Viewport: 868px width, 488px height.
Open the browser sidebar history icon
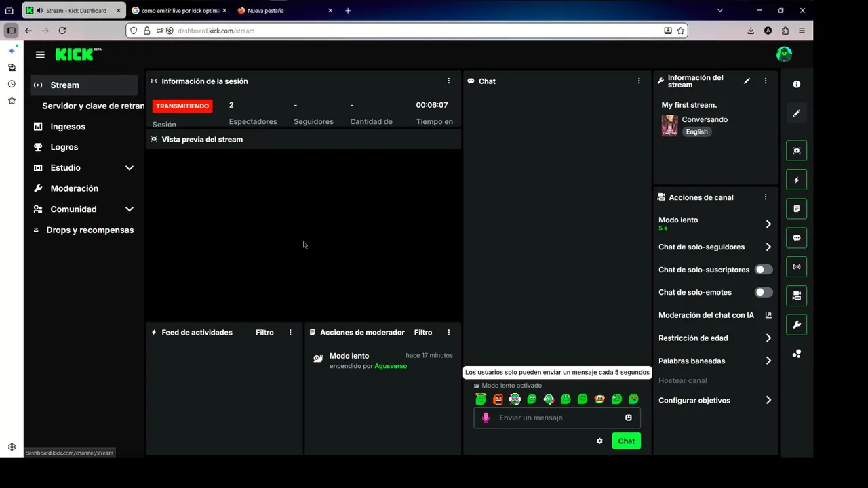tap(12, 84)
